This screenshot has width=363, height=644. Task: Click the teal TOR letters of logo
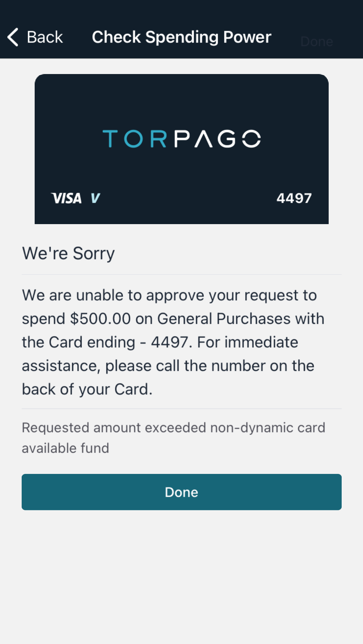135,139
